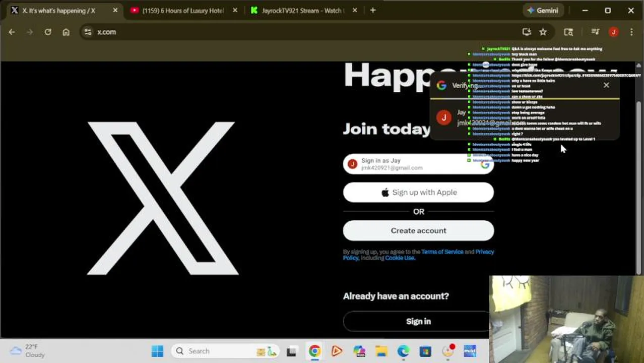Open the Gemini button in title bar
This screenshot has height=363, width=644.
pos(542,10)
